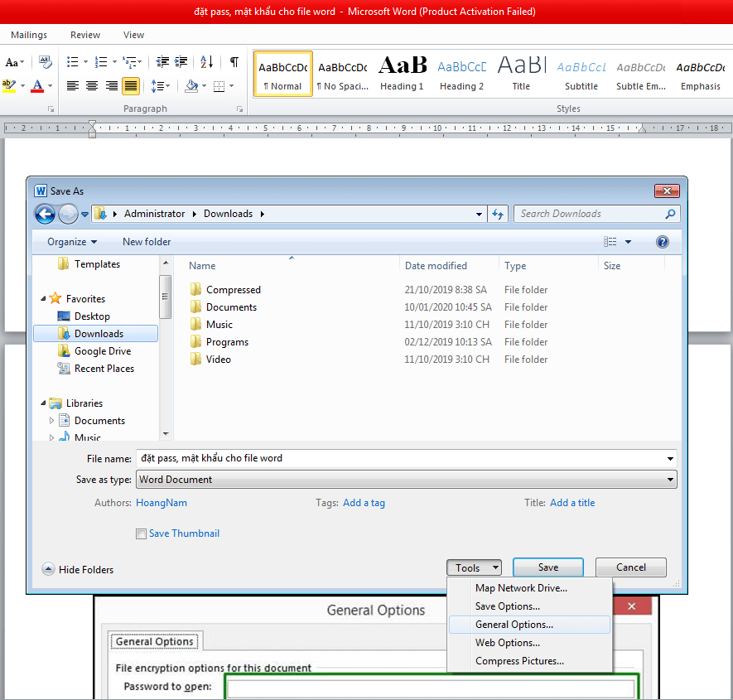This screenshot has width=733, height=700.
Task: Collapse the Libraries tree group
Action: click(x=43, y=403)
